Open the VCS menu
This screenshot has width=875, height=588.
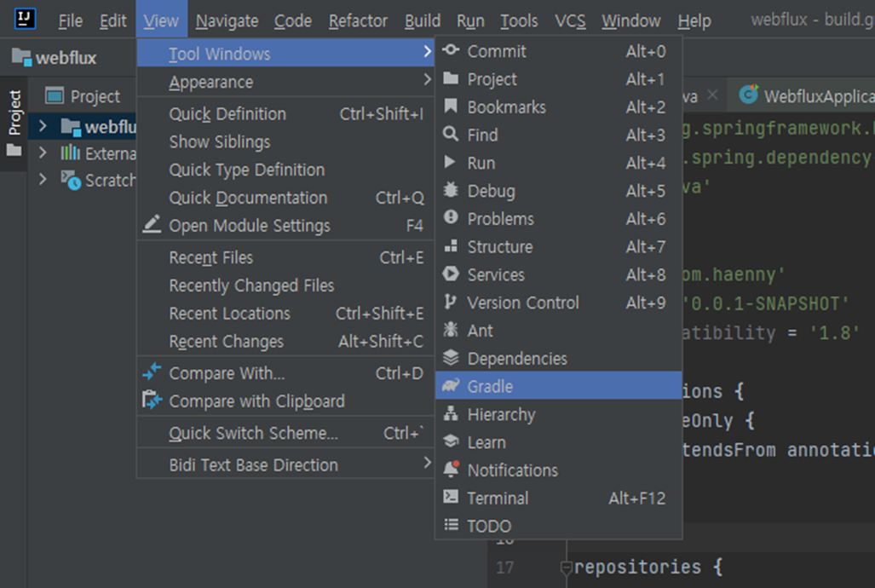(570, 21)
